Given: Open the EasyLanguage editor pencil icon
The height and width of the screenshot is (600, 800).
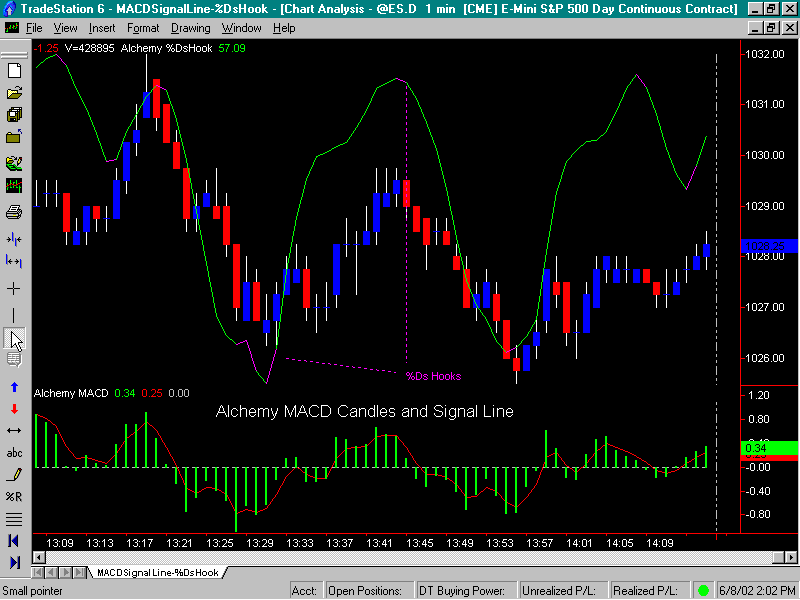Looking at the screenshot, I should [14, 164].
